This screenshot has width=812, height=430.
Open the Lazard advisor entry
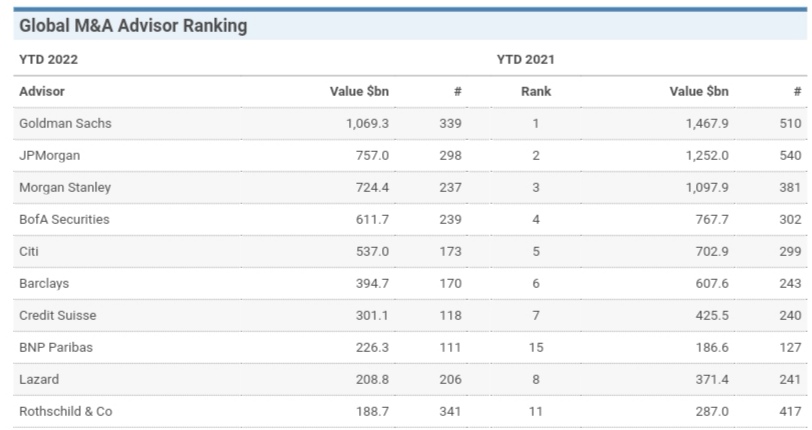[x=39, y=380]
